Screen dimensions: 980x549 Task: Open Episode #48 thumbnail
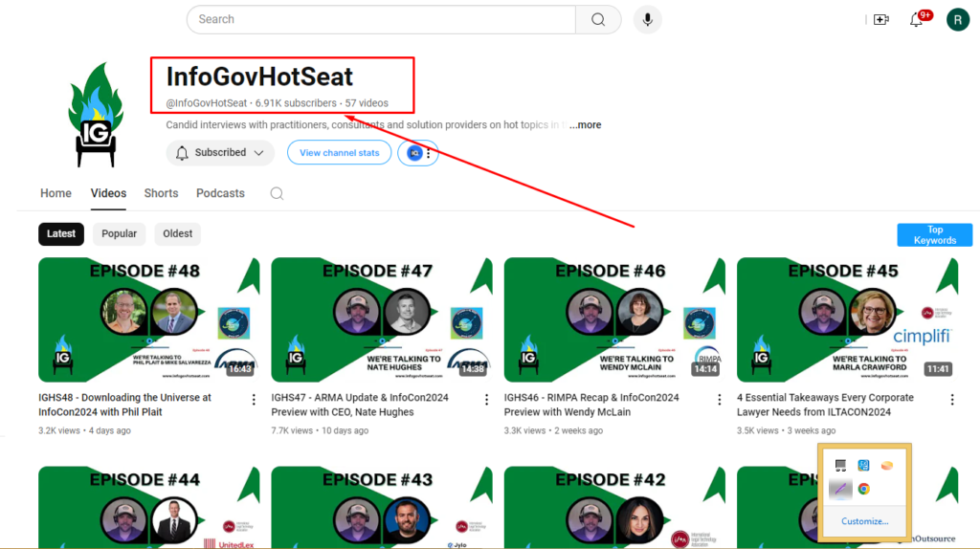coord(148,319)
